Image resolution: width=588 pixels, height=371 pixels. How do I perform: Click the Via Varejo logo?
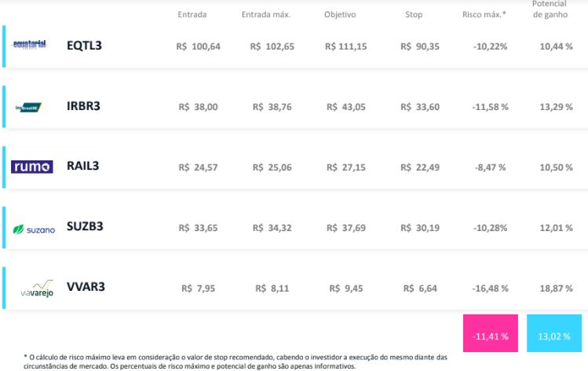point(37,288)
